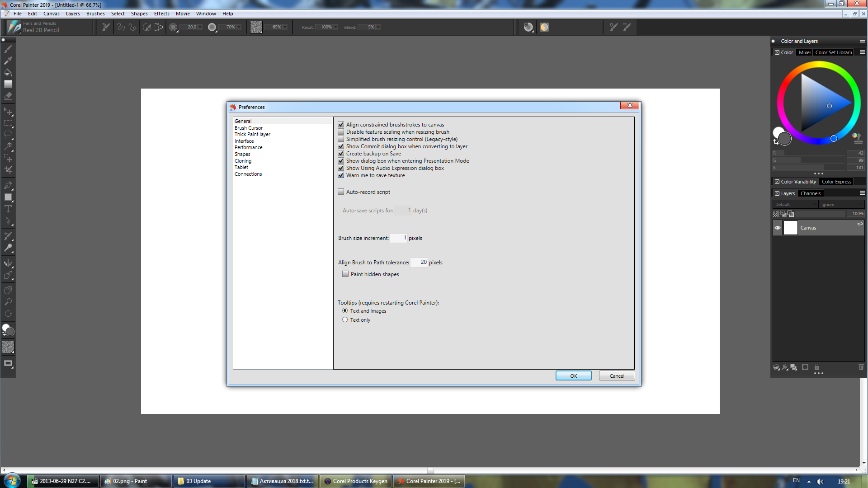The width and height of the screenshot is (868, 488).
Task: Click the clone color stamp icon
Action: pyautogui.click(x=858, y=137)
